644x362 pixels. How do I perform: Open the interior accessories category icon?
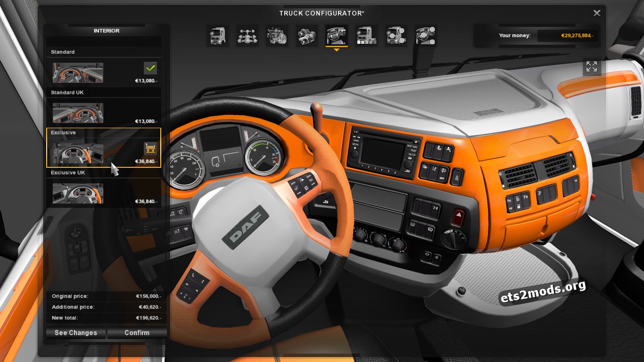(x=426, y=36)
